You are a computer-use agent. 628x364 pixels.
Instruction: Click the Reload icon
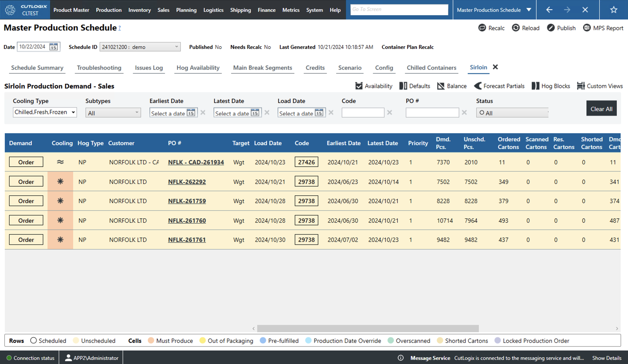tap(515, 28)
